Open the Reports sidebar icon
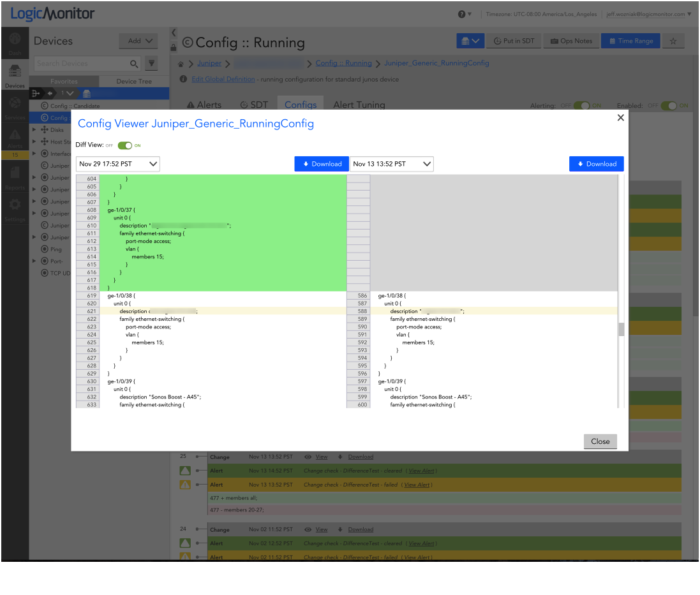Viewport: 700px width, 595px height. [x=15, y=177]
